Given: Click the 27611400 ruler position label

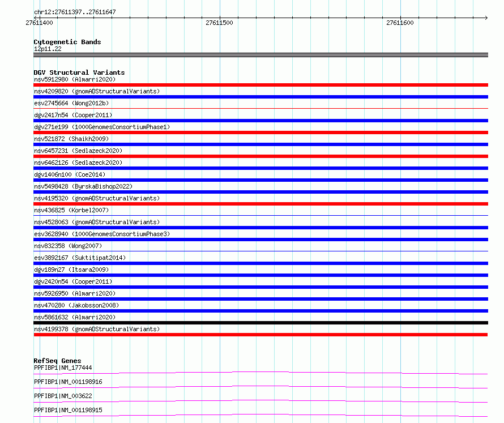Looking at the screenshot, I should pyautogui.click(x=39, y=23).
